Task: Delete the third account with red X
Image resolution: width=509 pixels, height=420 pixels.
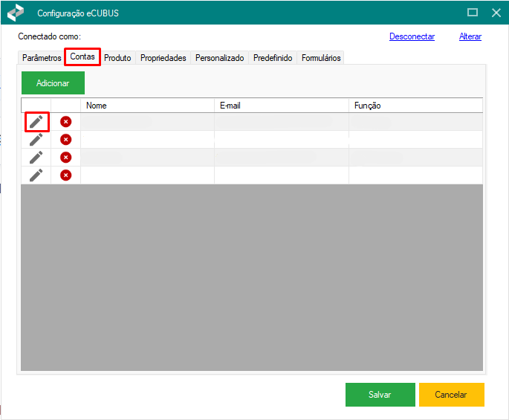Action: pyautogui.click(x=65, y=157)
